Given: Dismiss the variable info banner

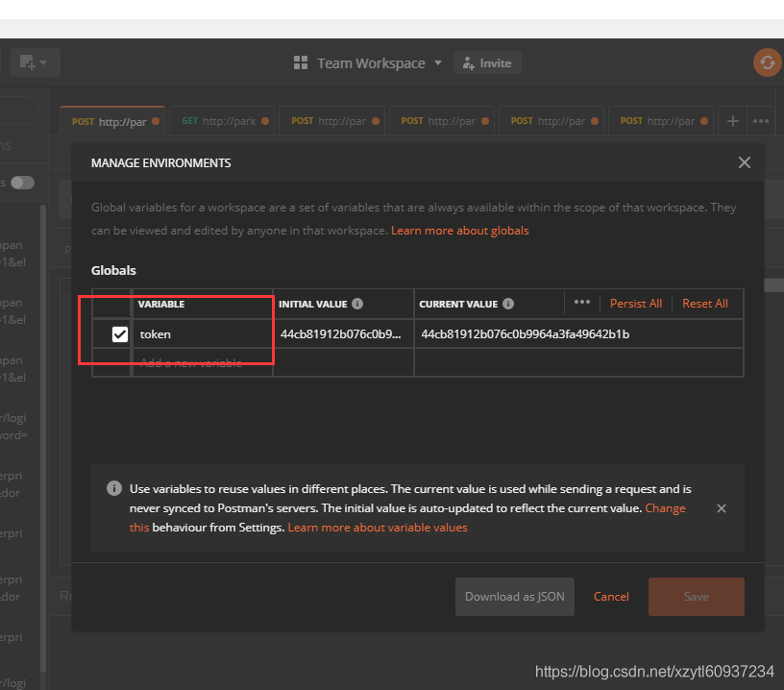Looking at the screenshot, I should coord(721,508).
